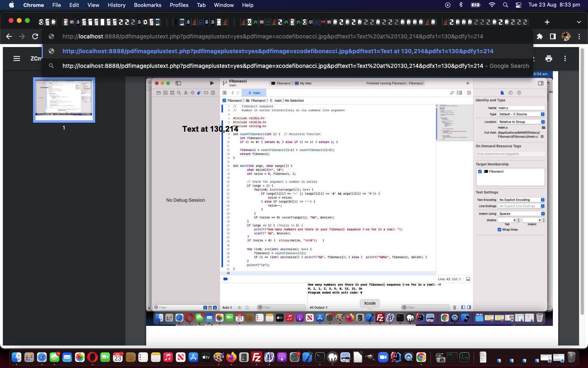Open the Chrome Extensions puzzle menu

(x=540, y=36)
